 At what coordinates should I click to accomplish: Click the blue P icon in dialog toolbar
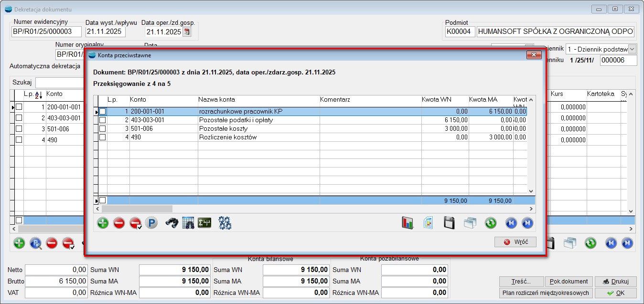tap(151, 223)
